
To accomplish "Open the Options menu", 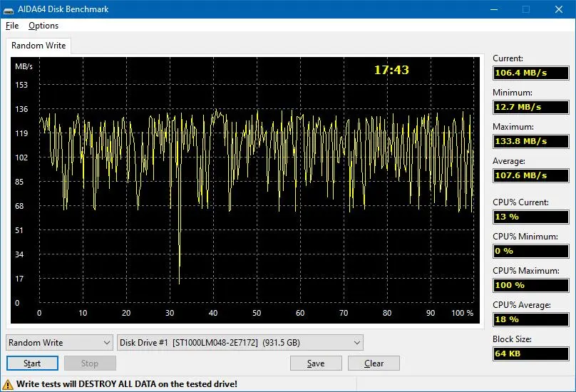I will click(x=43, y=26).
